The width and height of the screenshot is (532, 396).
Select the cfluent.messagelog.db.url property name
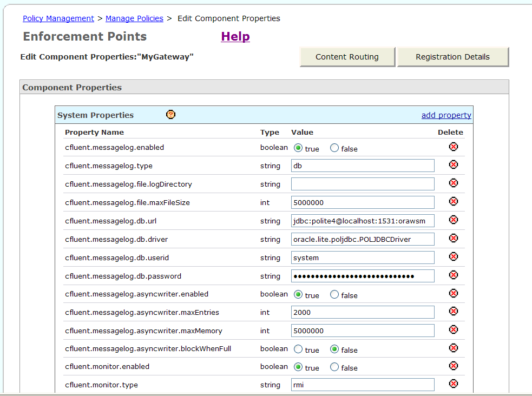110,221
